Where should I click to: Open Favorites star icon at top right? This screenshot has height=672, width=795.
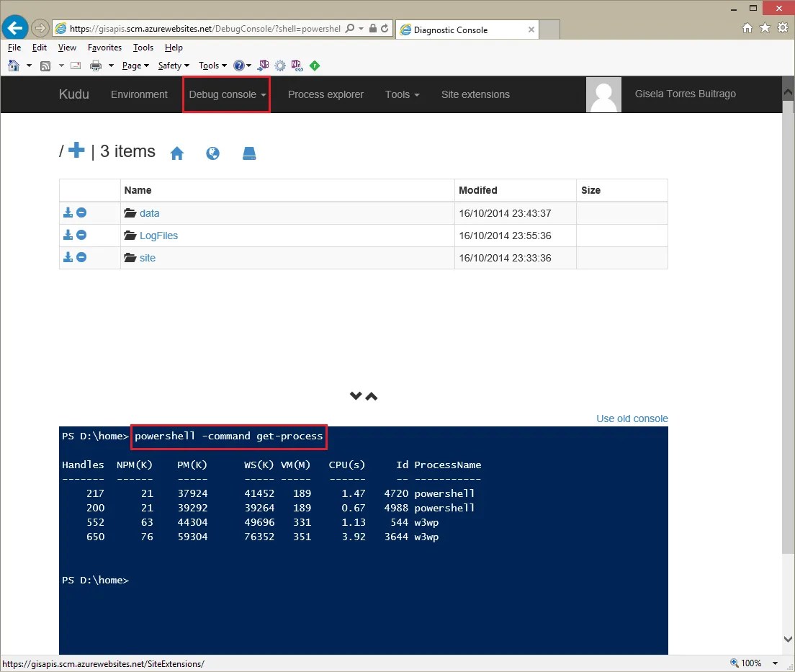point(765,28)
